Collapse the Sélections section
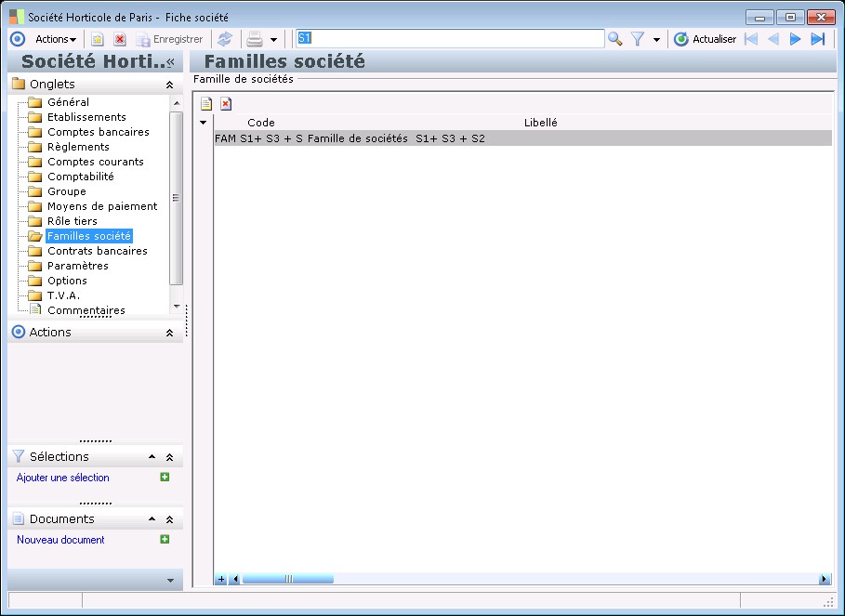 tap(169, 457)
